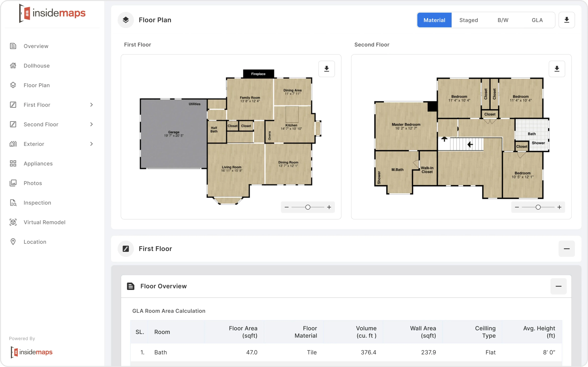Switch floor plan to GLA view
Viewport: 588px width, 367px height.
coord(537,20)
